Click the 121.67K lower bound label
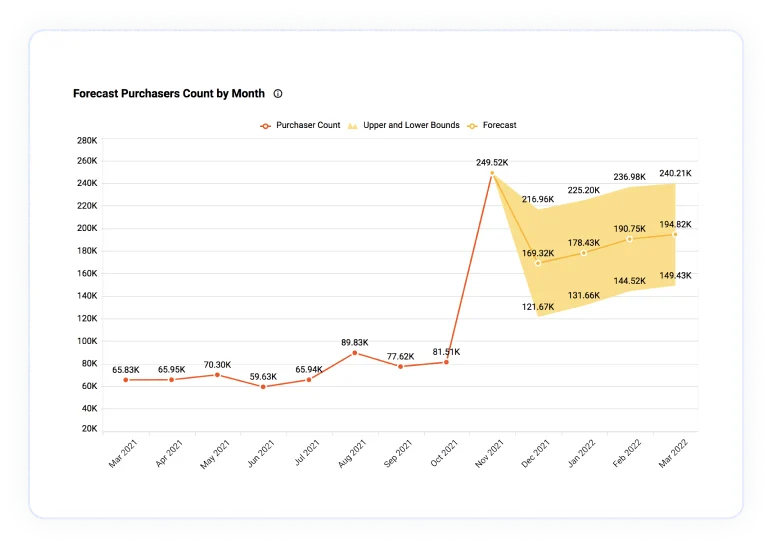 [538, 307]
